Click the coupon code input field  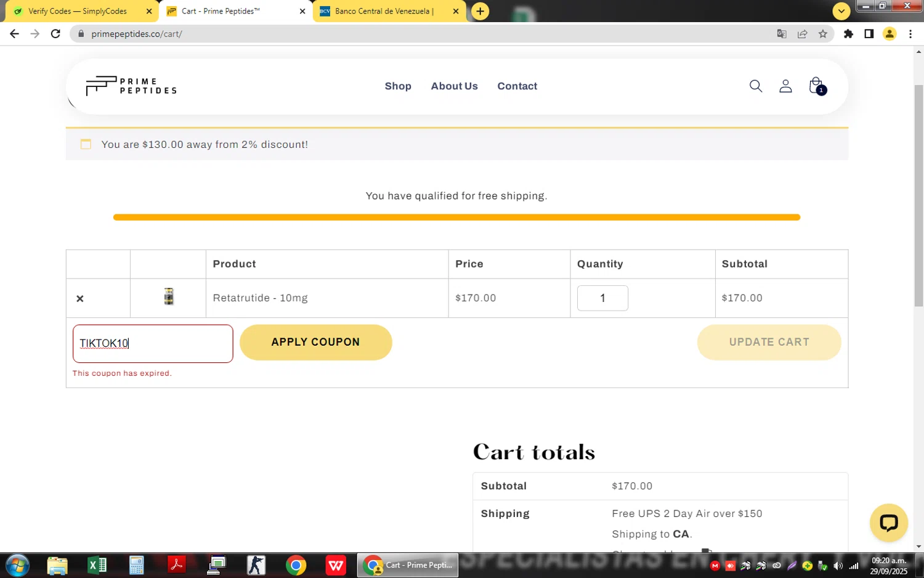tap(153, 343)
